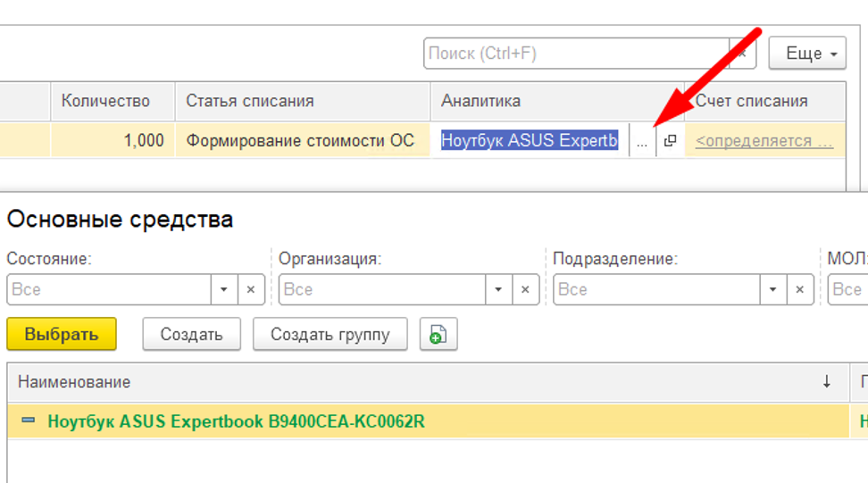Viewport: 868px width, 483px height.
Task: Open the Еще dropdown menu
Action: (x=807, y=54)
